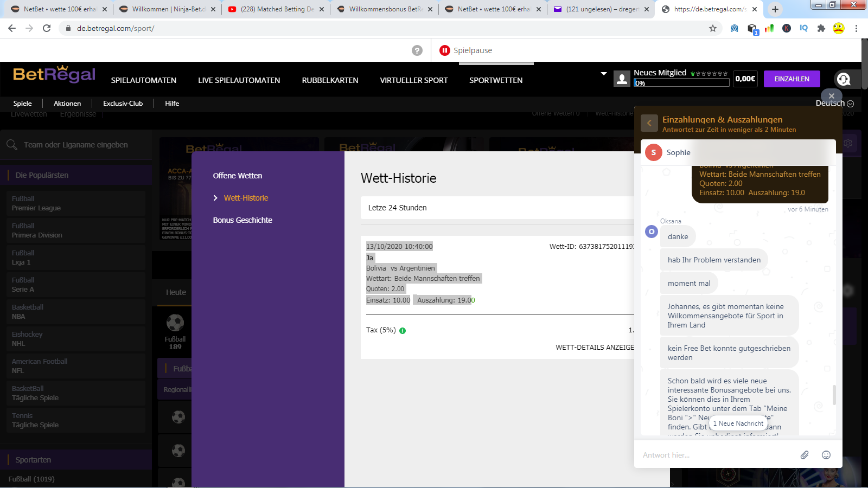Select Fußball Premier League
The width and height of the screenshot is (868, 488).
(76, 203)
